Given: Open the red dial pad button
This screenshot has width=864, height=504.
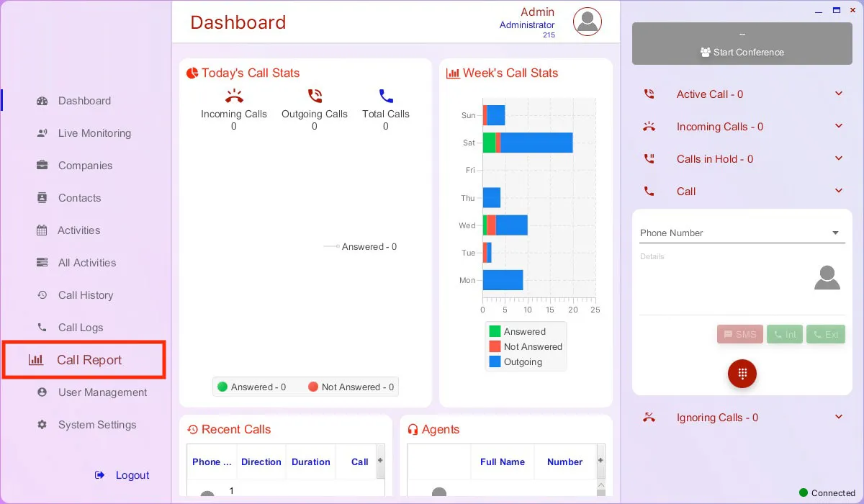Looking at the screenshot, I should [742, 374].
